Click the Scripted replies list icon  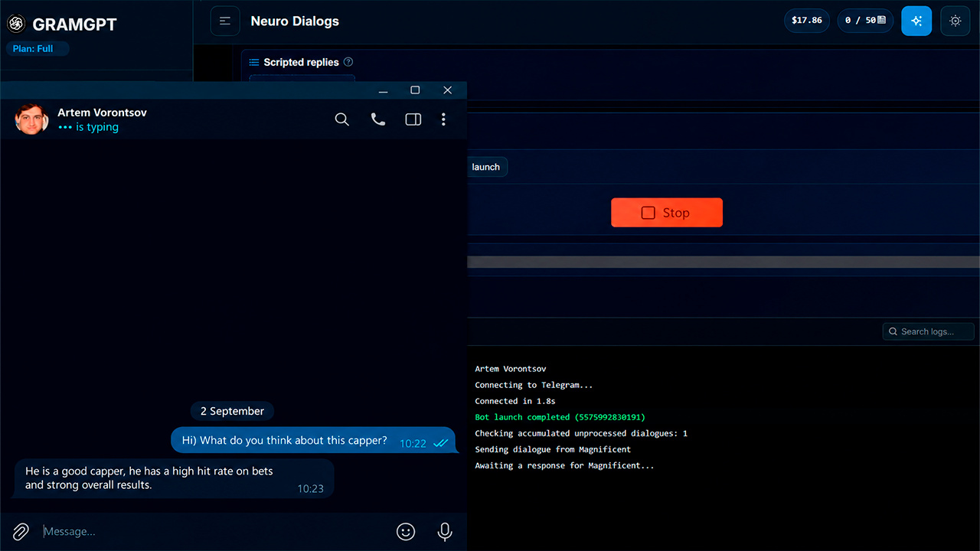coord(254,62)
